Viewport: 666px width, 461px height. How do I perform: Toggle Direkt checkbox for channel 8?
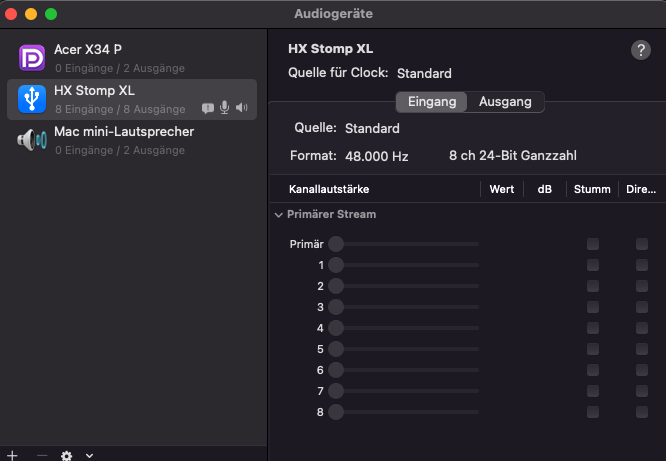pyautogui.click(x=642, y=412)
